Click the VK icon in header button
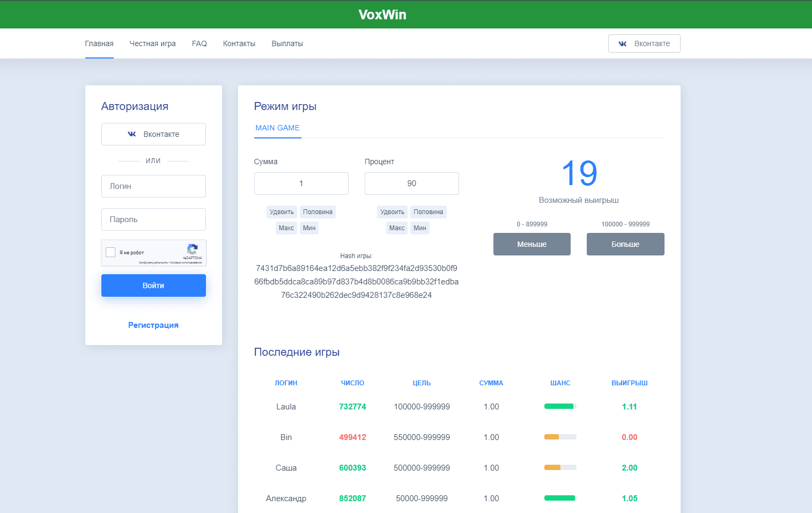This screenshot has height=513, width=812. tap(622, 43)
